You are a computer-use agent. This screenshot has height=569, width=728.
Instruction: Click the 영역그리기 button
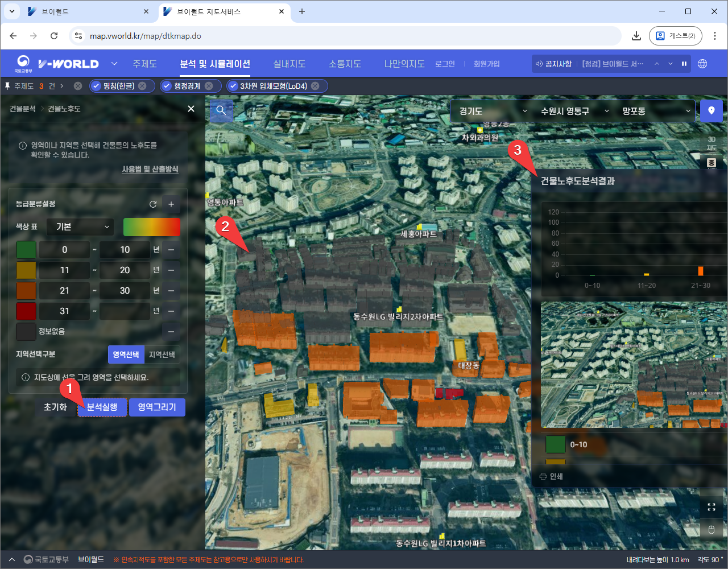click(x=157, y=407)
